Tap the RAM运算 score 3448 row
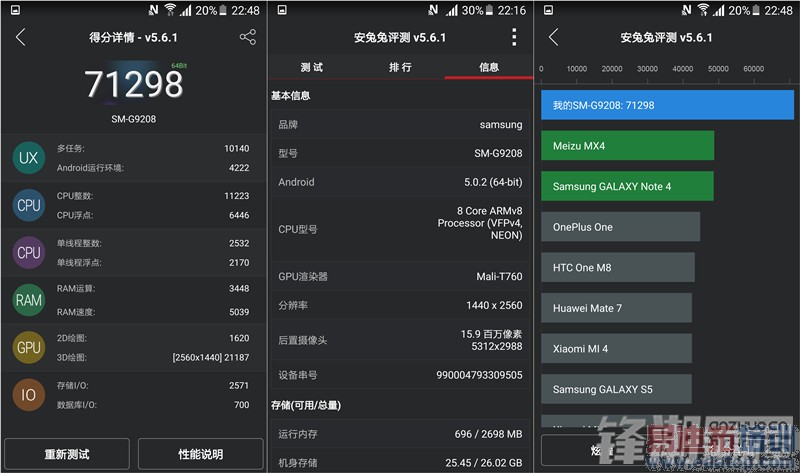 point(153,288)
